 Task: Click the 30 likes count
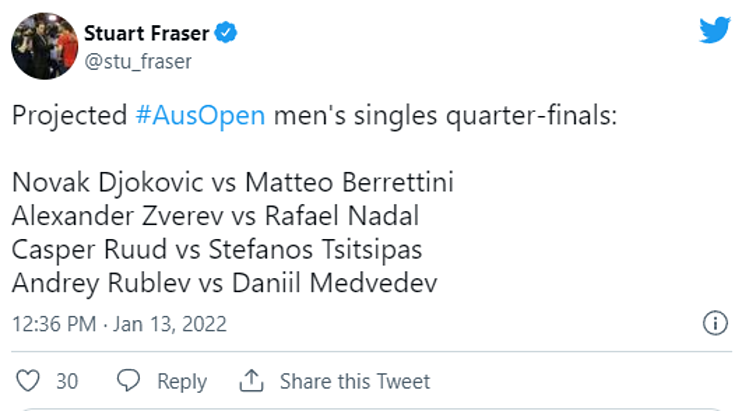67,381
